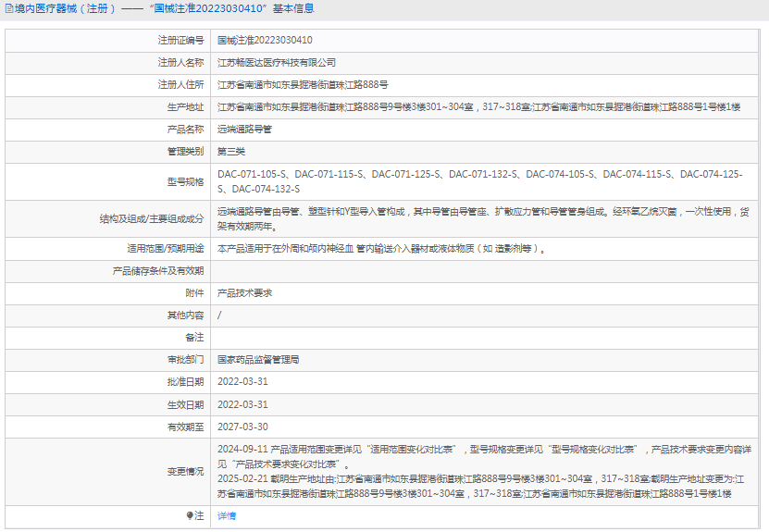This screenshot has width=769, height=532.
Task: Click the 附件 row label
Action: (x=194, y=293)
